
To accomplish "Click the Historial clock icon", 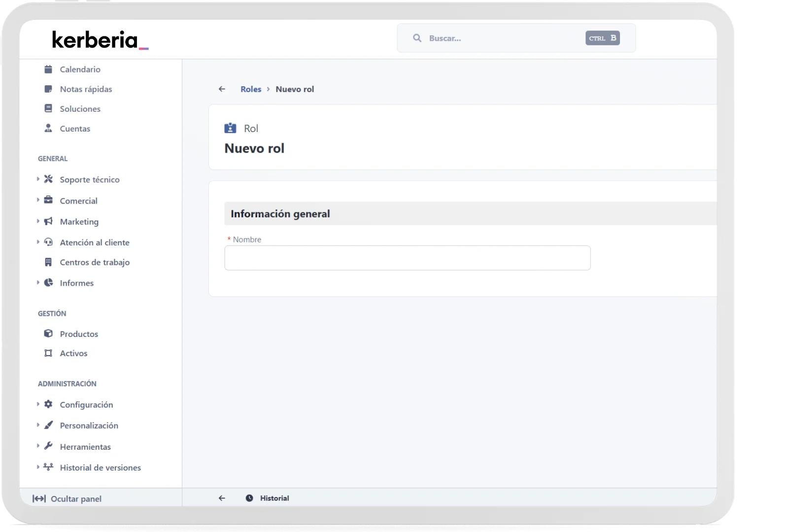I will [x=249, y=498].
